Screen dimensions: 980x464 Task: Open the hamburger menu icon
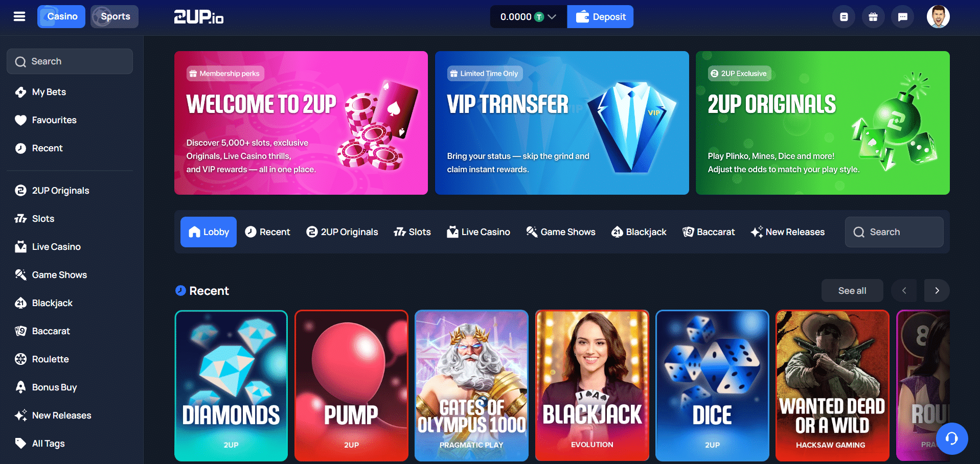[19, 16]
